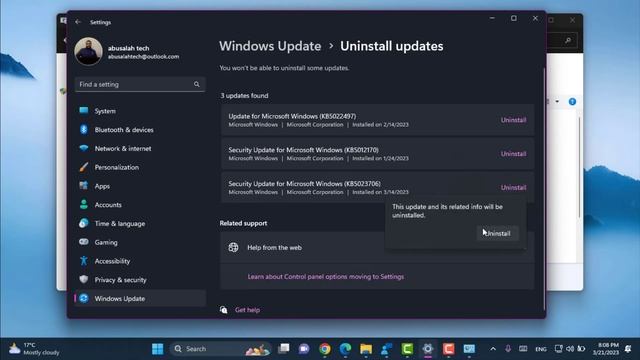Show hidden tray icons chevron
Image resolution: width=640 pixels, height=360 pixels.
(x=493, y=349)
